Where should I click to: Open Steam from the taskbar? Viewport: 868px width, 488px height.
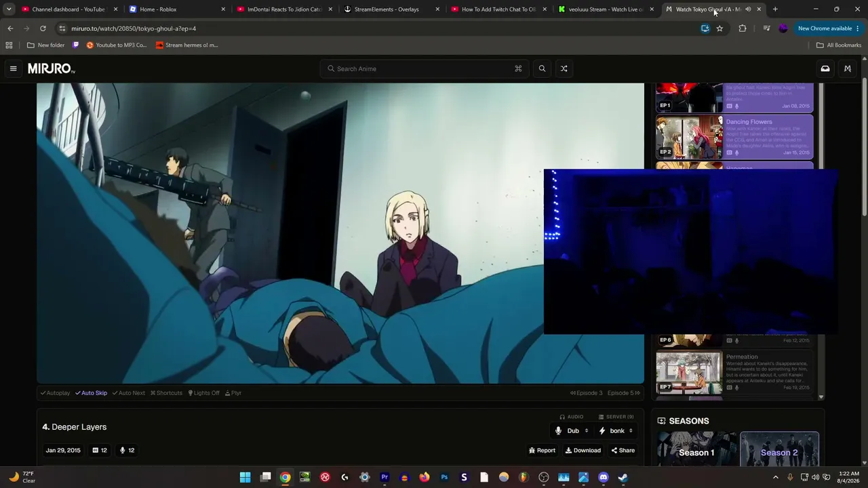click(x=623, y=477)
